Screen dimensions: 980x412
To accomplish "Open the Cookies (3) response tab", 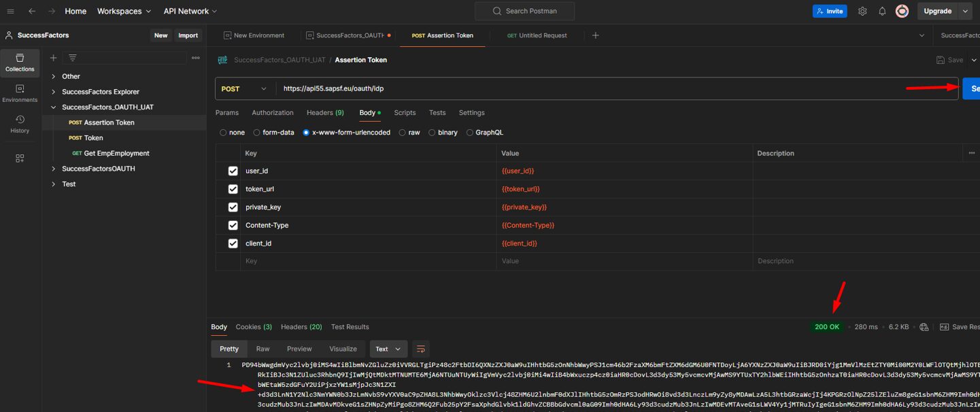I will (x=254, y=327).
